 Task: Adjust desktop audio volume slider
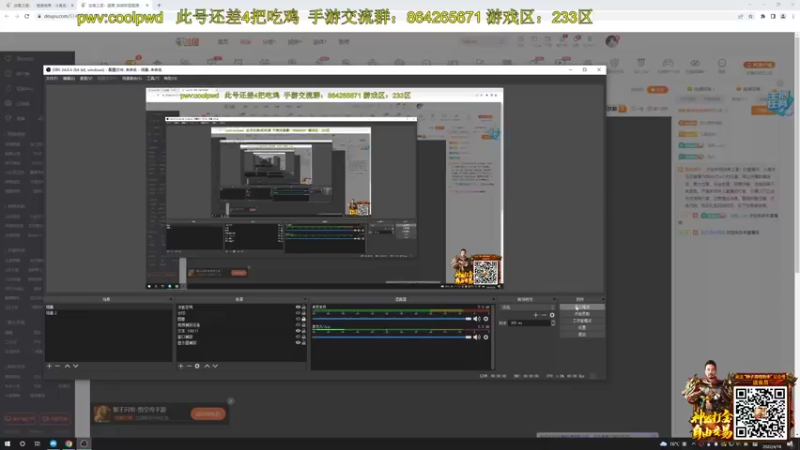click(x=391, y=319)
